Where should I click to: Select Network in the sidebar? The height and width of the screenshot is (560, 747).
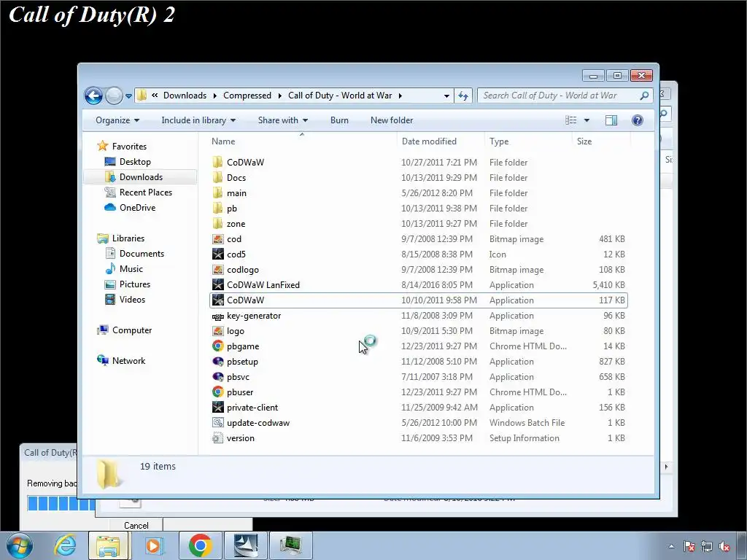tap(121, 361)
